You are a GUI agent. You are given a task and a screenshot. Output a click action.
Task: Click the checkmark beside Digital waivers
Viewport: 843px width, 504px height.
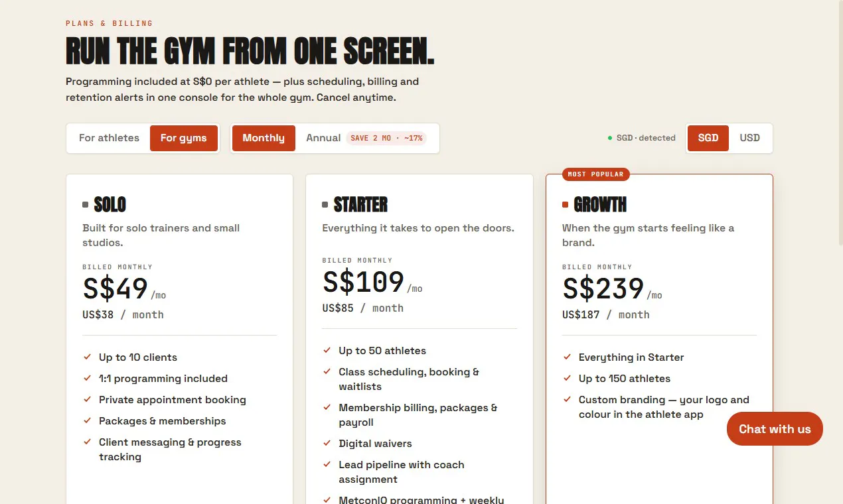tap(327, 443)
